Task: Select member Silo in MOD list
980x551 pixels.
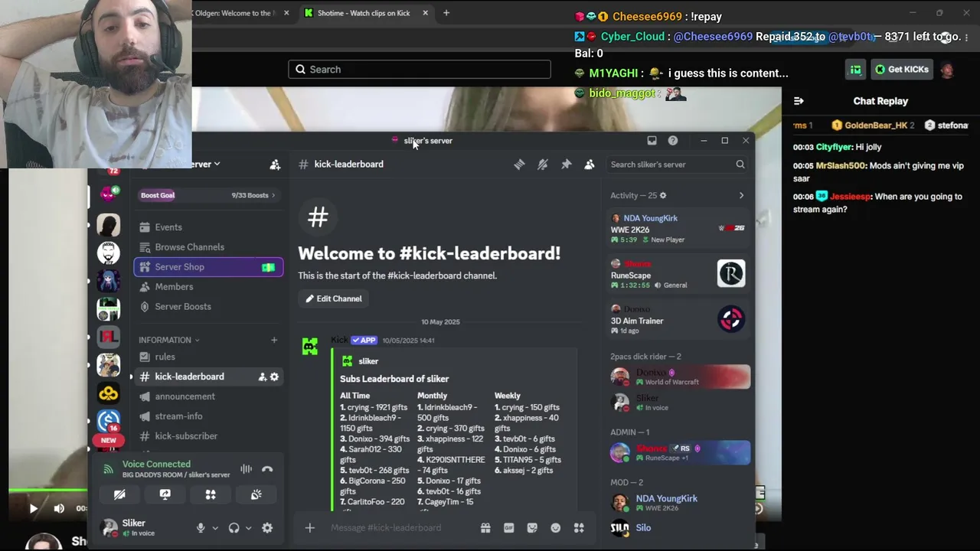Action: tap(678, 528)
